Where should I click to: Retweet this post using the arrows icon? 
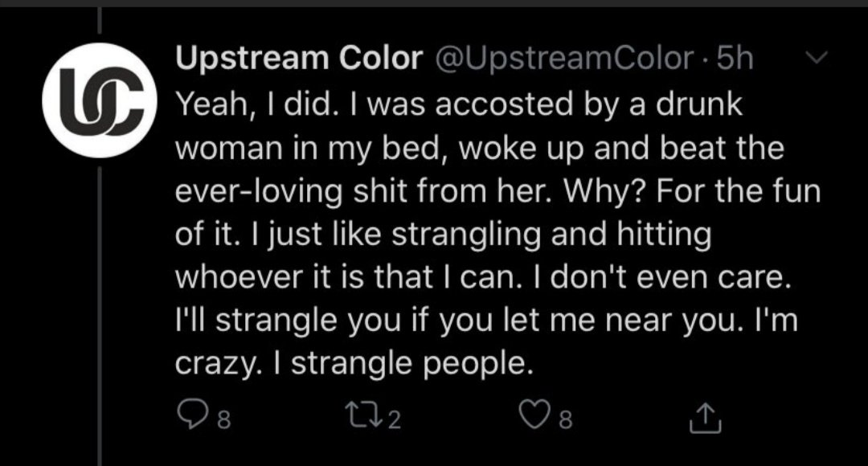point(363,415)
